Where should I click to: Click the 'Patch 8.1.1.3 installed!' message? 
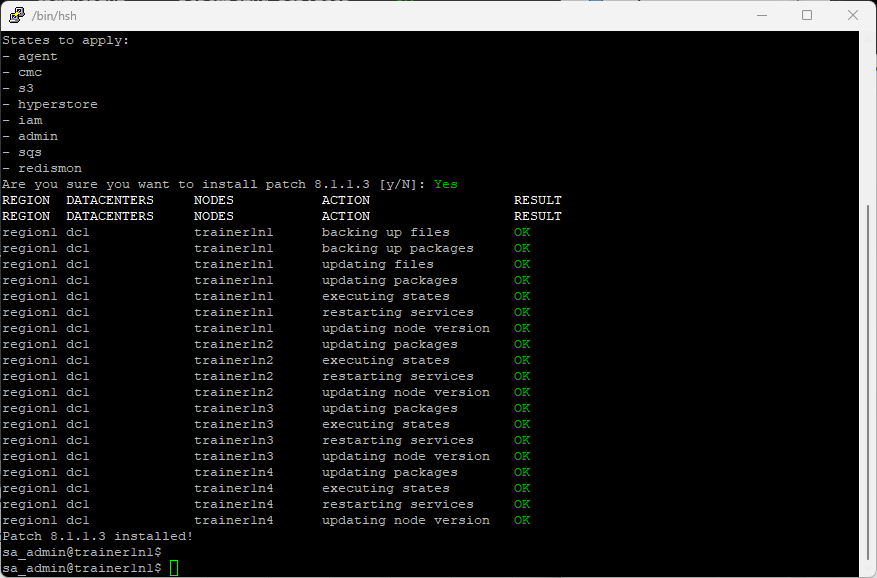97,537
